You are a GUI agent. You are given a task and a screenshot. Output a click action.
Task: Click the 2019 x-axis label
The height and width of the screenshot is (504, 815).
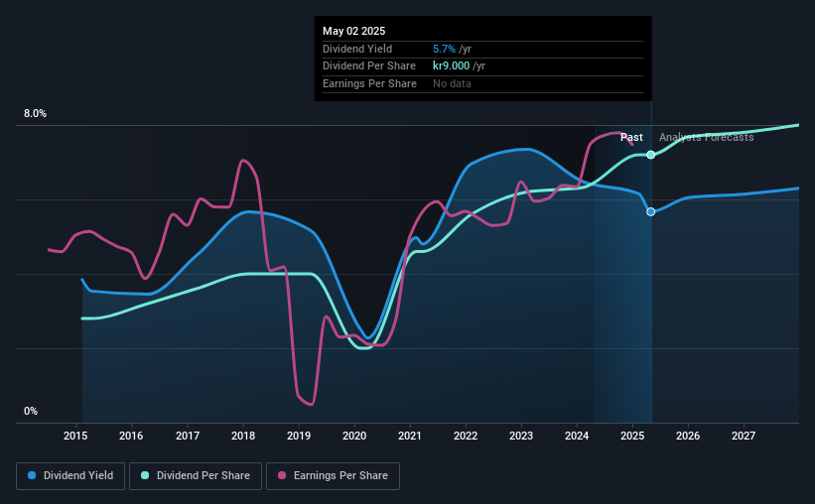[x=299, y=436]
